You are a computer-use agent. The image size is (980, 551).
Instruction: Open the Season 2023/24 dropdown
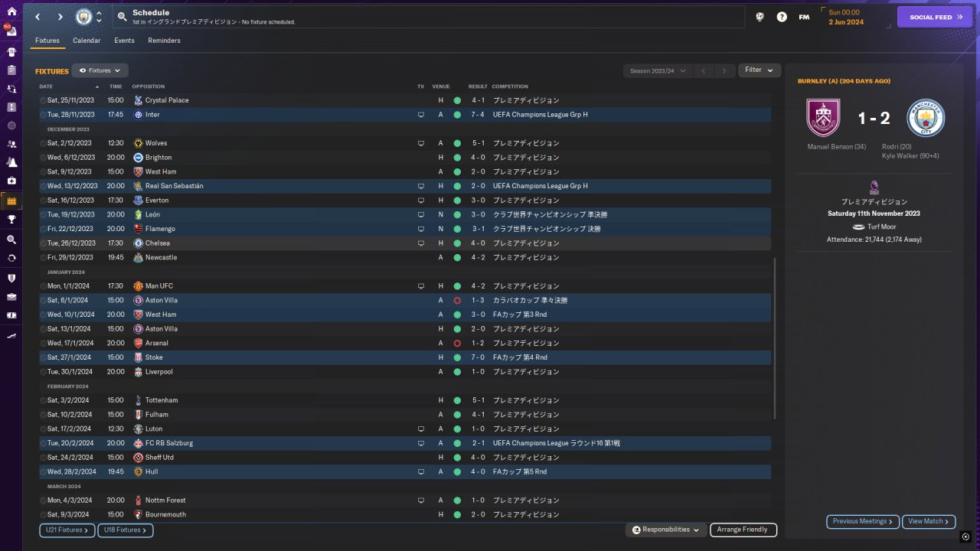tap(658, 70)
